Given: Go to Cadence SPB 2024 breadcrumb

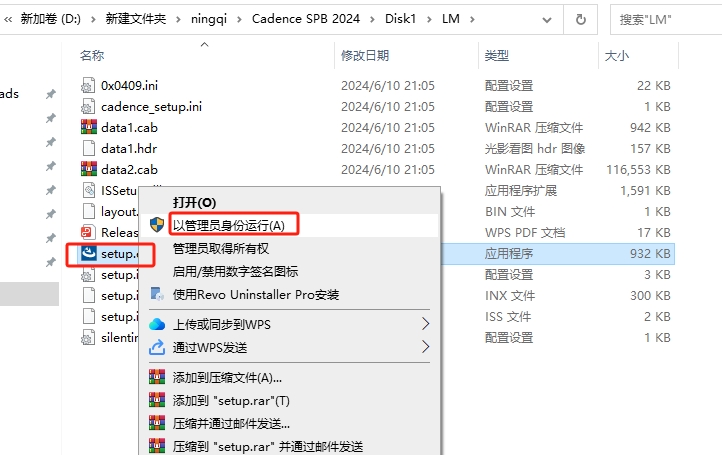Looking at the screenshot, I should coord(306,19).
